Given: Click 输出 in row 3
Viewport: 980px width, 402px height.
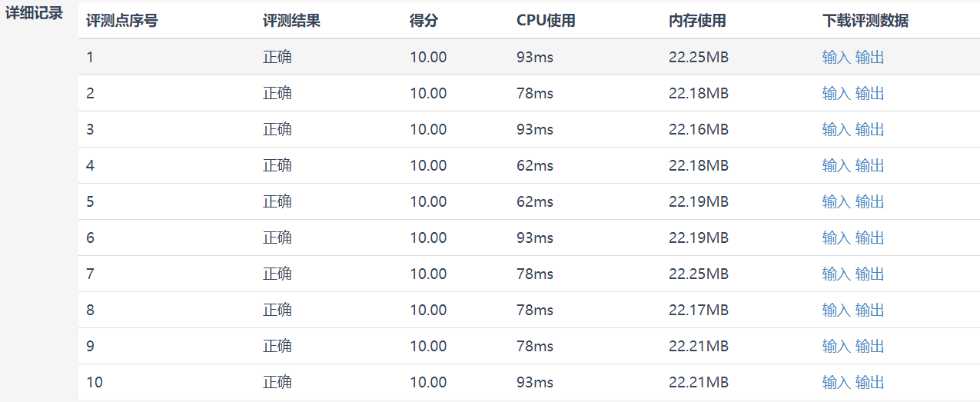Looking at the screenshot, I should click(870, 130).
